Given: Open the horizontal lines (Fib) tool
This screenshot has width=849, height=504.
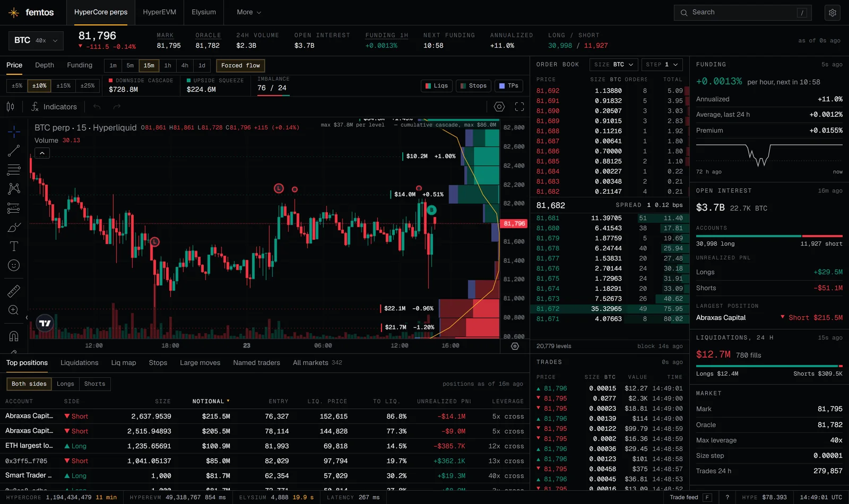Looking at the screenshot, I should pyautogui.click(x=14, y=170).
